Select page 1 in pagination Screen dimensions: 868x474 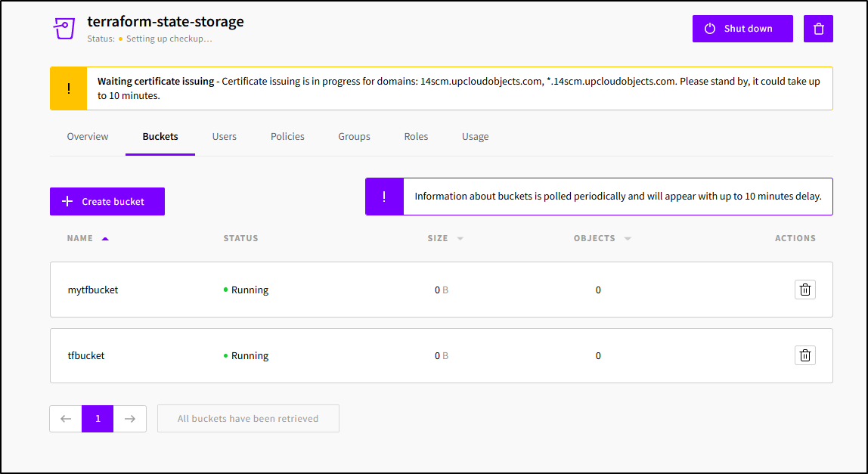[98, 419]
